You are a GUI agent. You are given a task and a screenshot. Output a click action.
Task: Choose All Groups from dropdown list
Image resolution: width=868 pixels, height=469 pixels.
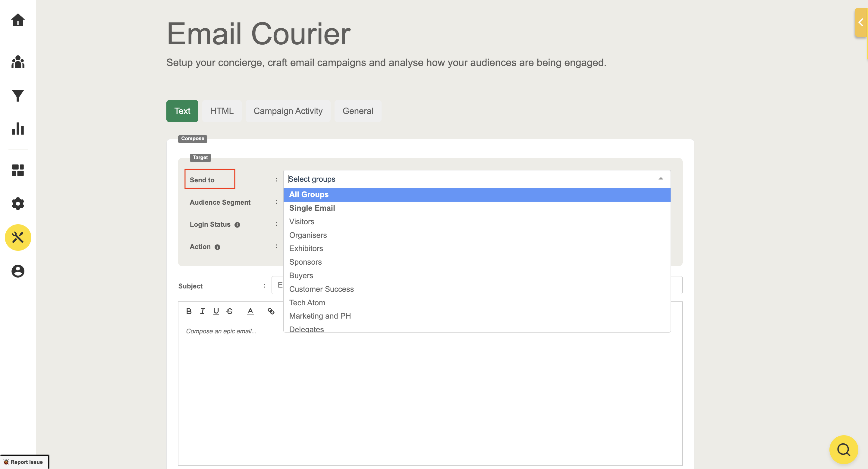[x=309, y=194]
